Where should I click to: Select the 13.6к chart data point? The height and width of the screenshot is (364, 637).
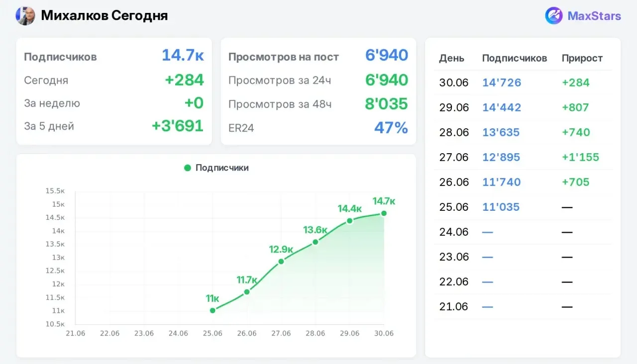coord(316,242)
